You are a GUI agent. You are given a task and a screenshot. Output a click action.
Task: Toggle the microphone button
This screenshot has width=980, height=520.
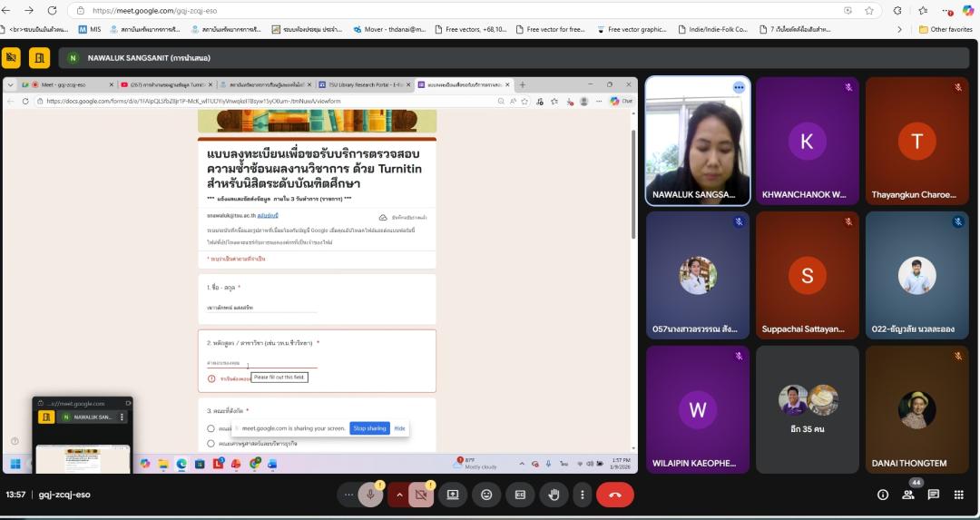(x=369, y=495)
